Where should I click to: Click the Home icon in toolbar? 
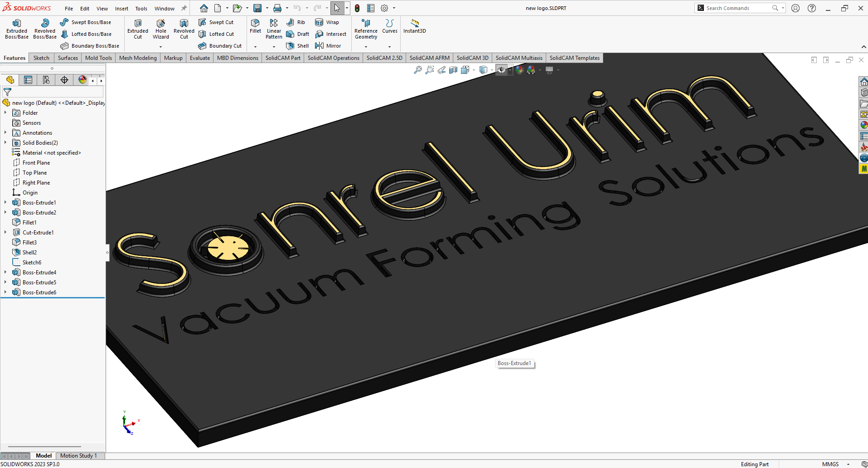click(x=204, y=8)
